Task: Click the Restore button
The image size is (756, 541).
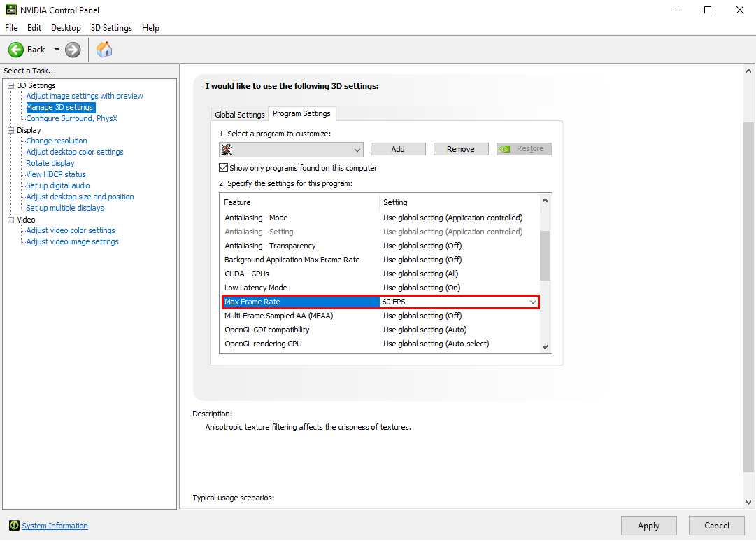Action: 524,149
